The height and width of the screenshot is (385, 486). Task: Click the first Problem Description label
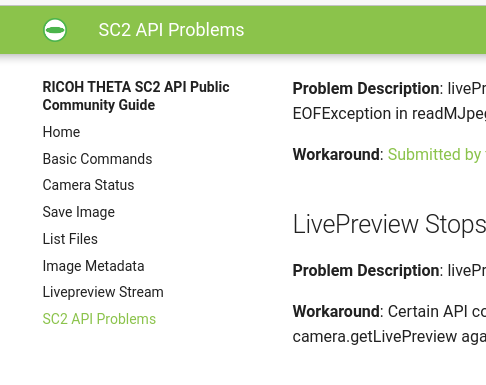pyautogui.click(x=366, y=89)
